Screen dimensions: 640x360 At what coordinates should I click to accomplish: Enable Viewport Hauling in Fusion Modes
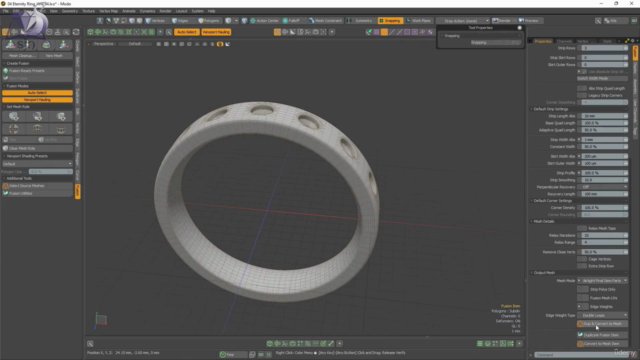pos(37,100)
